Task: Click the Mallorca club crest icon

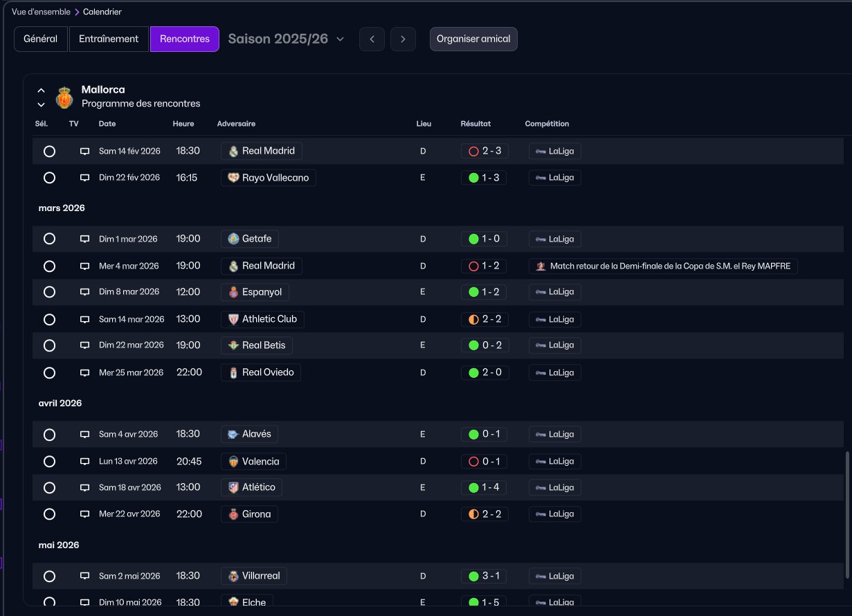Action: 64,97
